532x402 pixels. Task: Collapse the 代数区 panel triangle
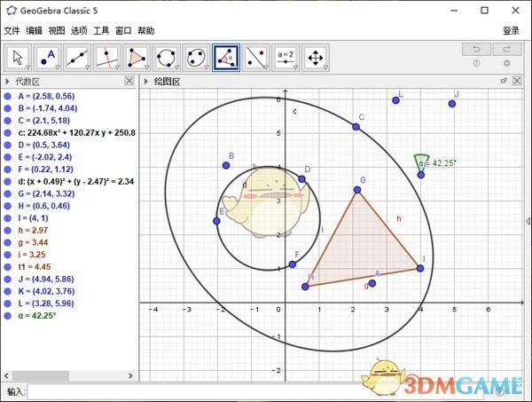[6, 81]
